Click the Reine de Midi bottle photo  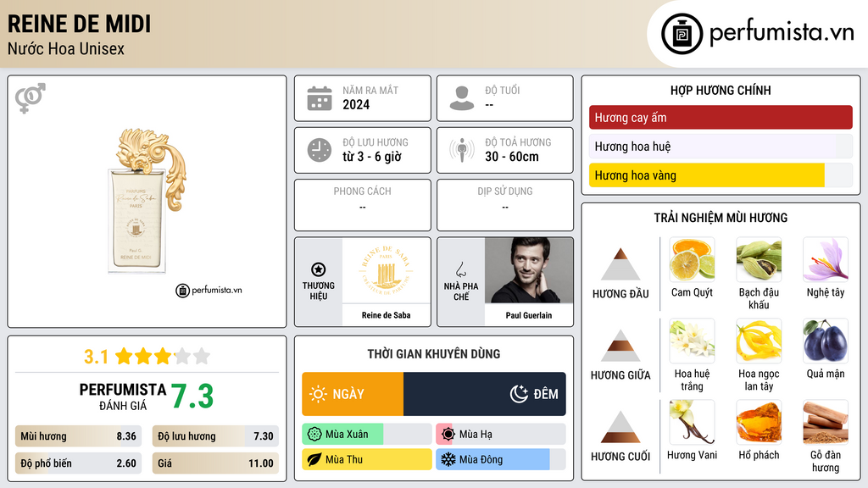point(147,200)
